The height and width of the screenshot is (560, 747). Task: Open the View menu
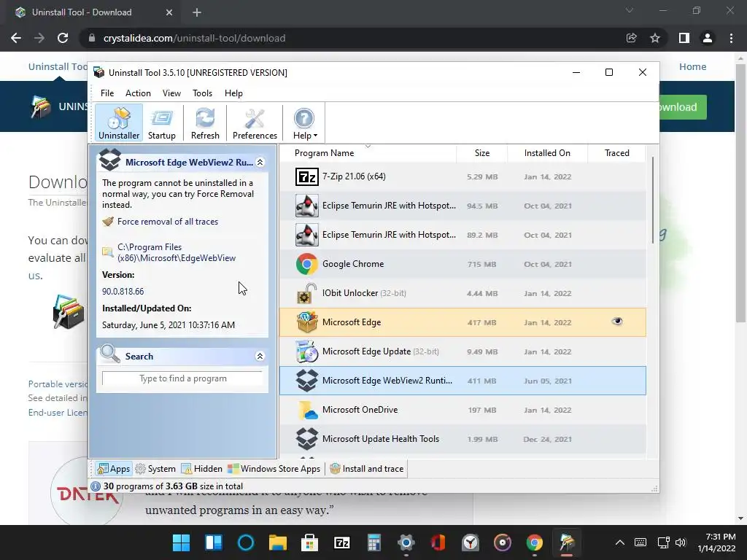[x=171, y=93]
